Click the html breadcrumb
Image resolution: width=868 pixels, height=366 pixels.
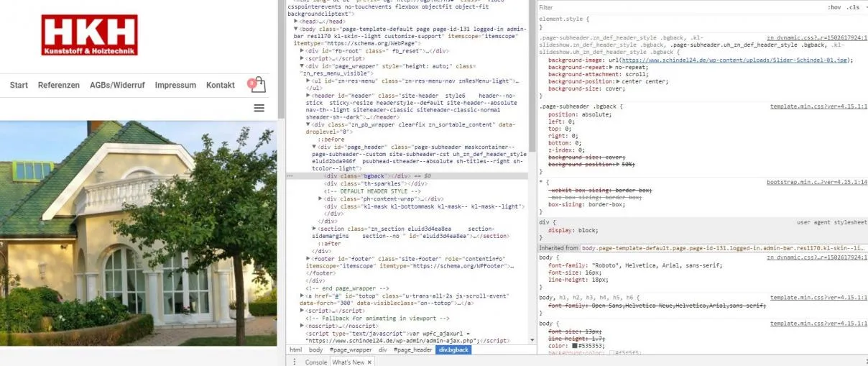click(x=295, y=350)
